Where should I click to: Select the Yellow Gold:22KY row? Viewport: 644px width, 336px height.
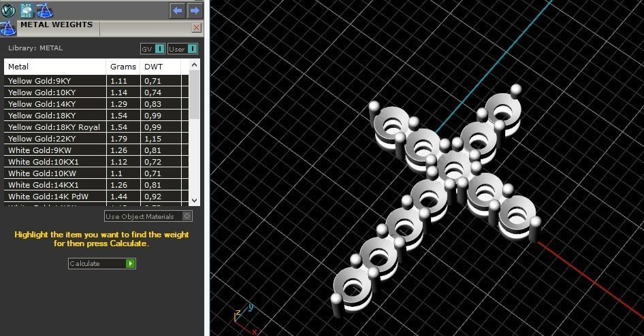point(96,139)
